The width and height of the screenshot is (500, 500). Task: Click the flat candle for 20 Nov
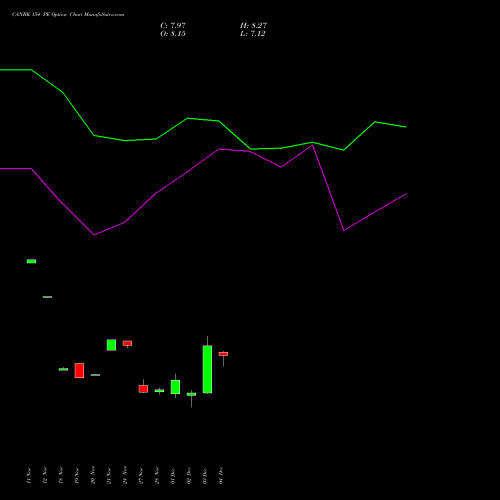pos(95,375)
